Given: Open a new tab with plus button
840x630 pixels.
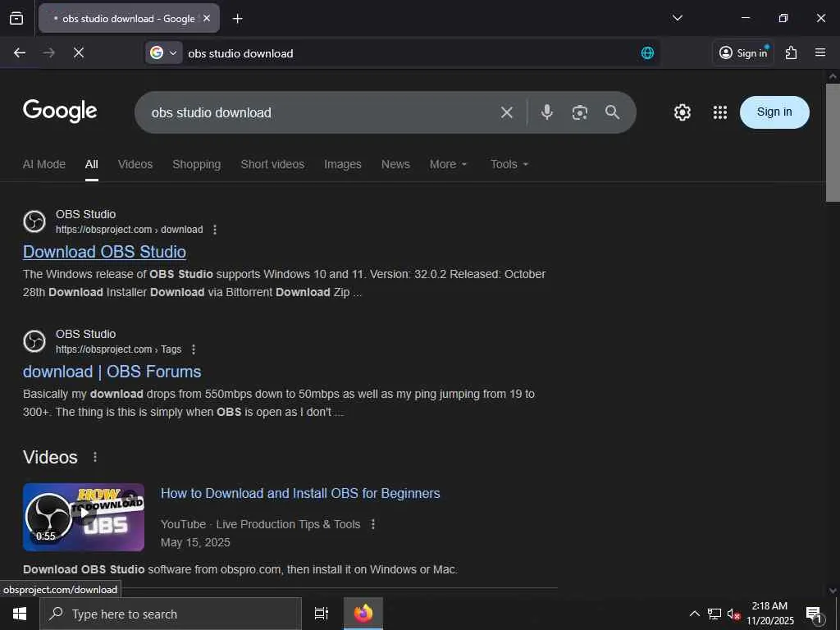Looking at the screenshot, I should point(237,19).
